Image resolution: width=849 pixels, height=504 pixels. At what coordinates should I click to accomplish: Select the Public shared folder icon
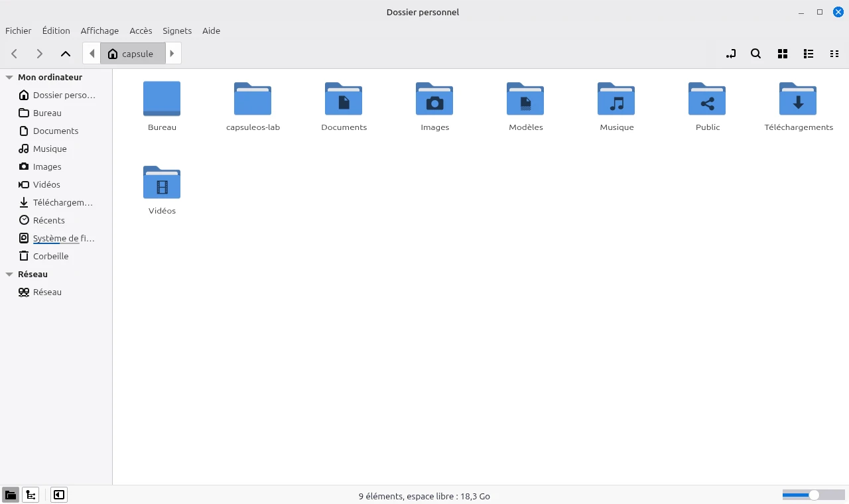(x=707, y=98)
